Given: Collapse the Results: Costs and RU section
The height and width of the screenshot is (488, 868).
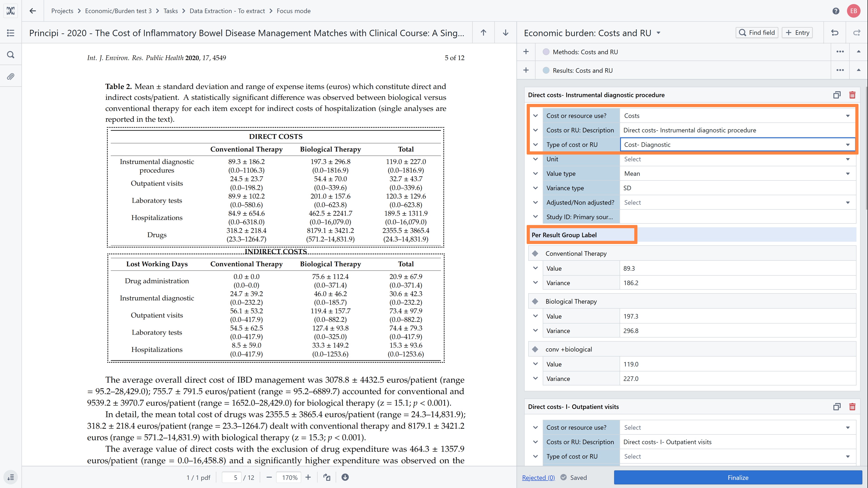Looking at the screenshot, I should pyautogui.click(x=859, y=70).
